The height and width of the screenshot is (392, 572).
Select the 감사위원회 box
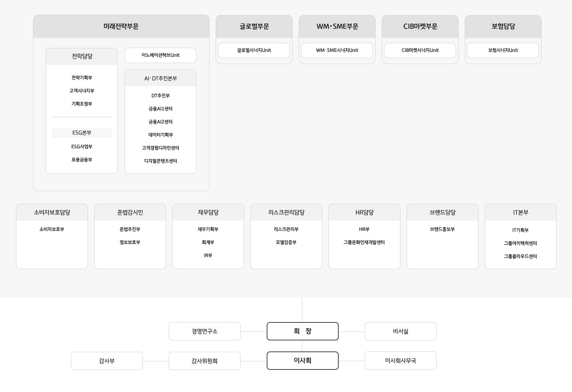tap(204, 361)
